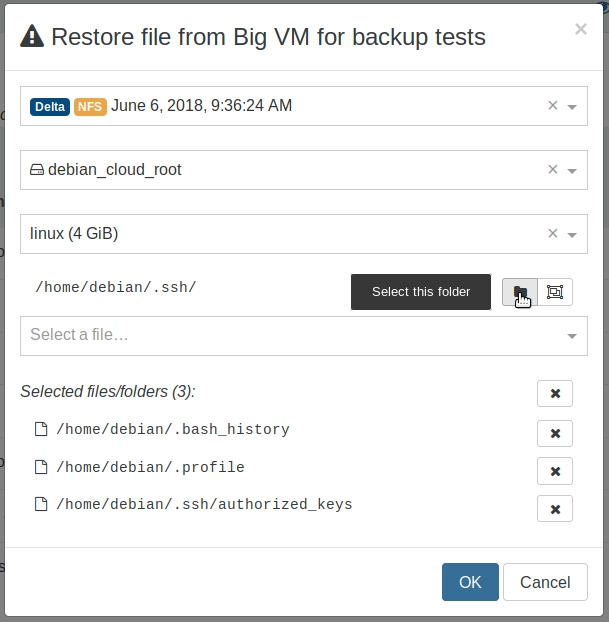Remove authorized_keys from selected files

pyautogui.click(x=555, y=509)
